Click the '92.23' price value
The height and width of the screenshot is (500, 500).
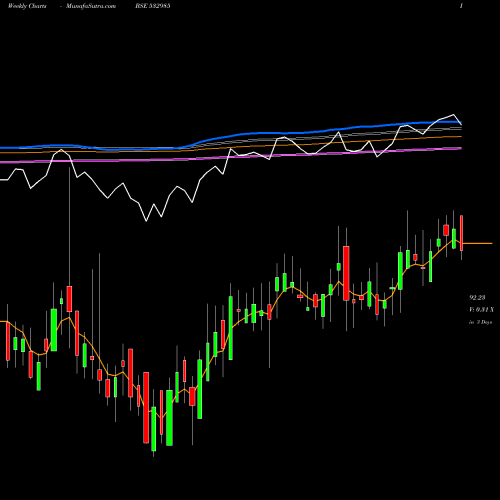477,298
